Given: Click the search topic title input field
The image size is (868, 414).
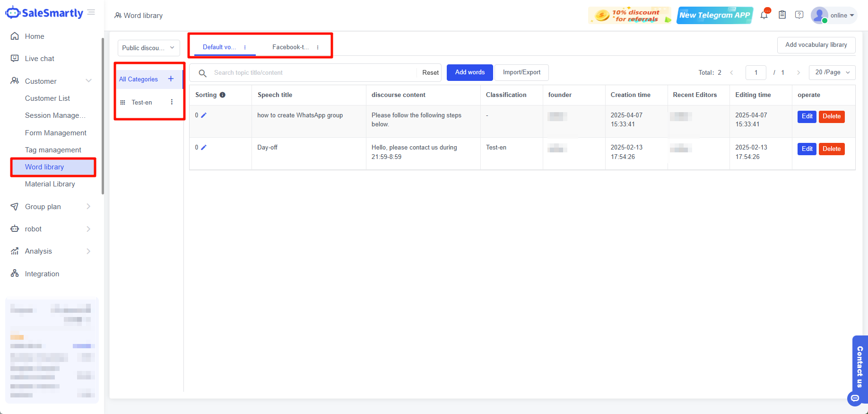Looking at the screenshot, I should [x=312, y=73].
